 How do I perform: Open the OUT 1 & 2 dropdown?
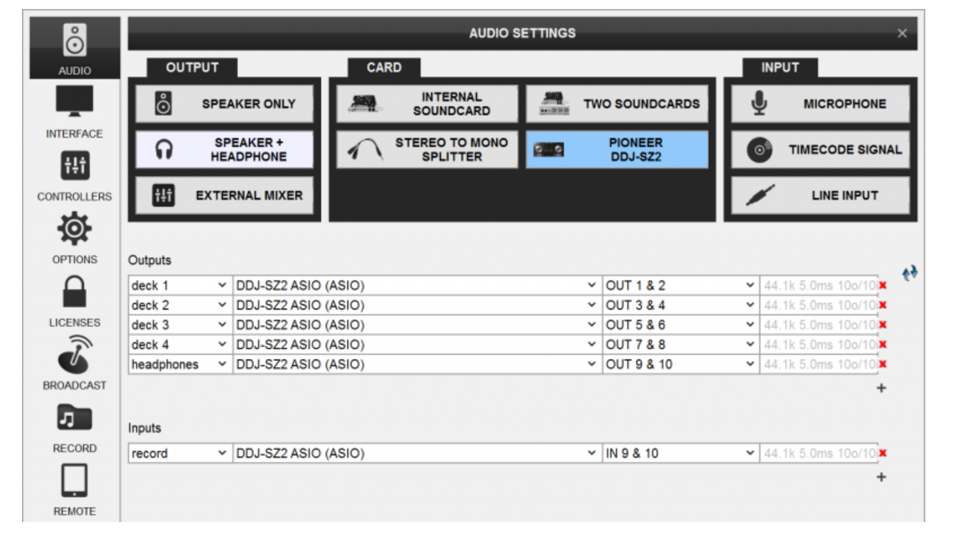tap(681, 285)
